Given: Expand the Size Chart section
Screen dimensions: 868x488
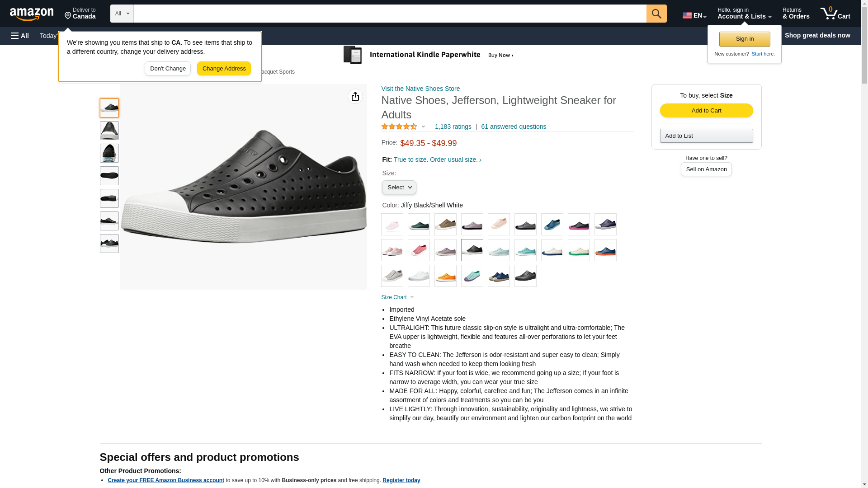Looking at the screenshot, I should (x=397, y=297).
